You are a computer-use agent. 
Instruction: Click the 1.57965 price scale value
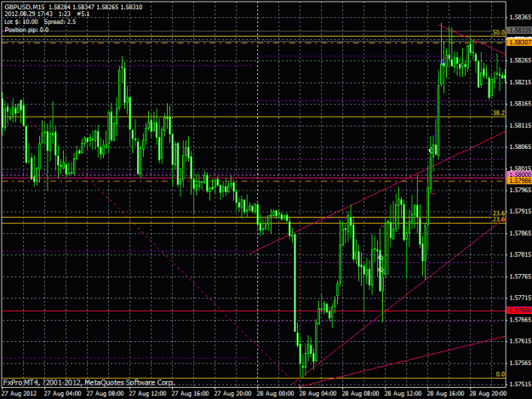[520, 190]
